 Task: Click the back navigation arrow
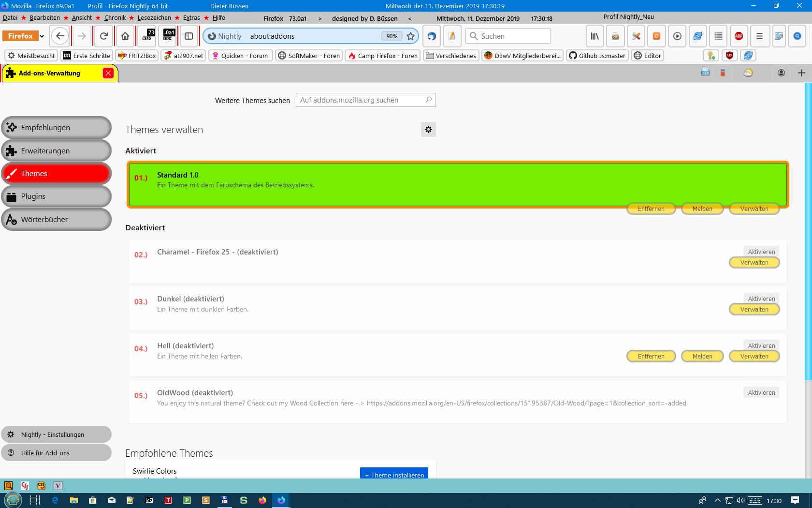(60, 36)
